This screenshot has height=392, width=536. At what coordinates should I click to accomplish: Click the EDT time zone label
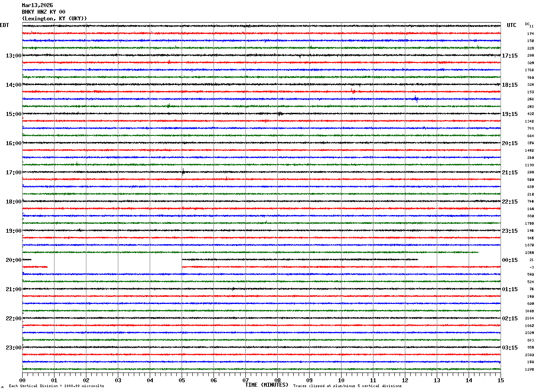coord(4,25)
